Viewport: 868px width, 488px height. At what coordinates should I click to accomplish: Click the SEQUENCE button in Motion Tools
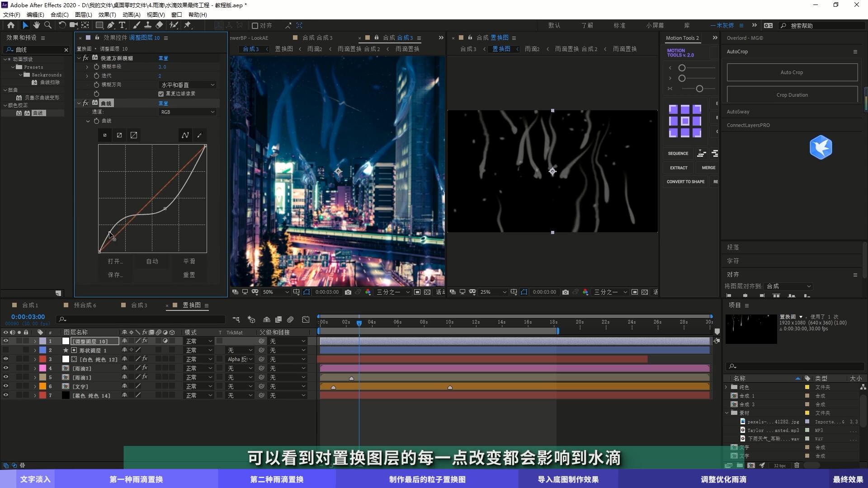click(x=678, y=154)
